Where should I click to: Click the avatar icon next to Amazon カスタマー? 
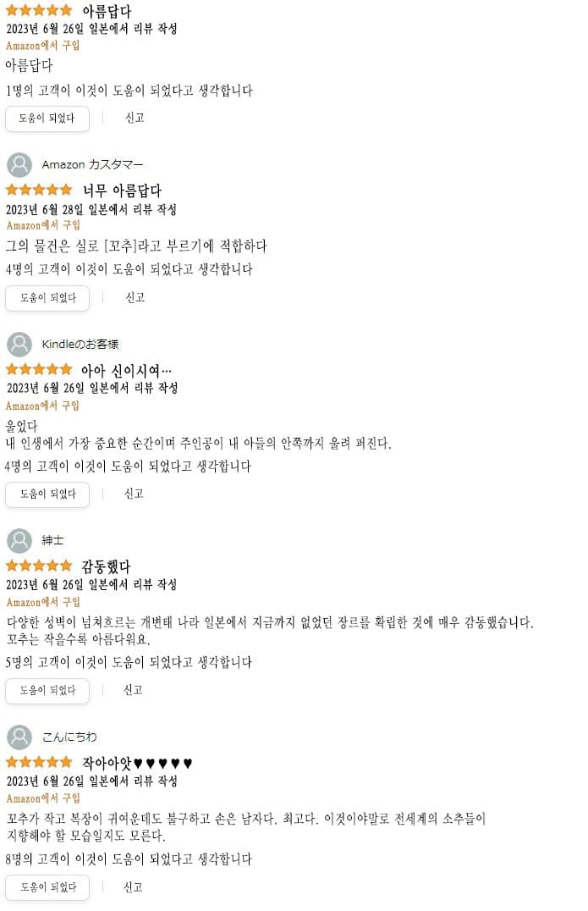[19, 165]
